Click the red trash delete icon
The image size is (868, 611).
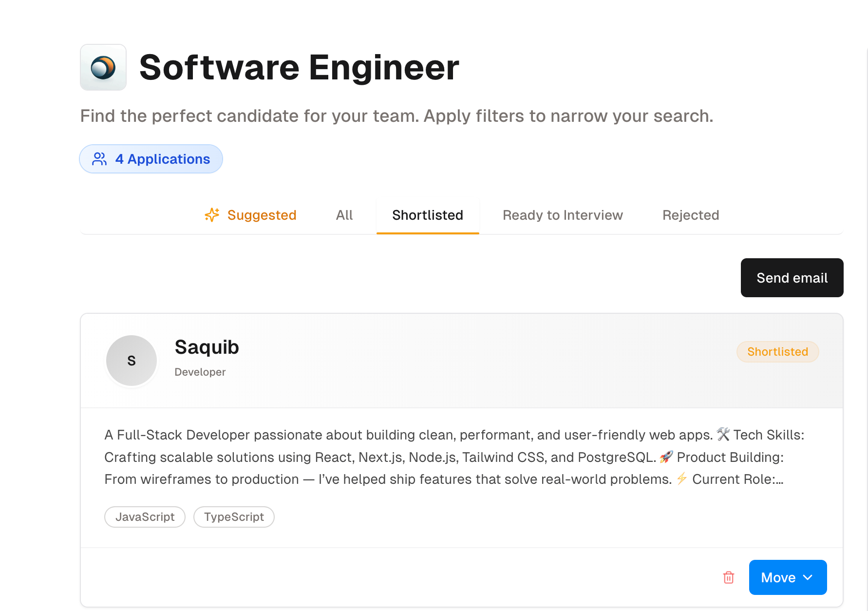pos(728,577)
